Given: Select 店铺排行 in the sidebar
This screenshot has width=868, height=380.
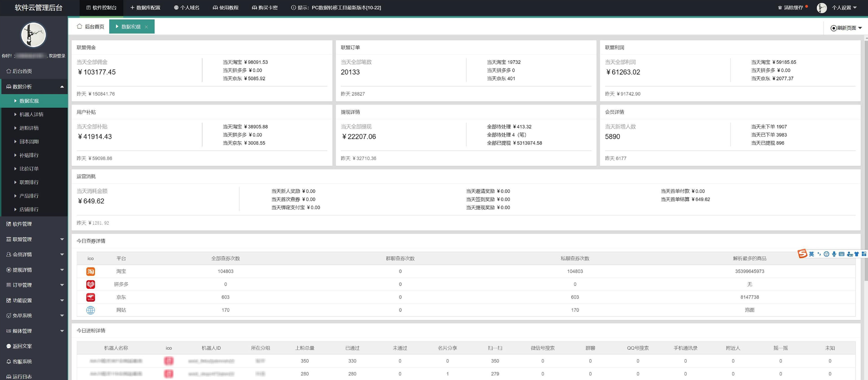Looking at the screenshot, I should click(x=34, y=210).
